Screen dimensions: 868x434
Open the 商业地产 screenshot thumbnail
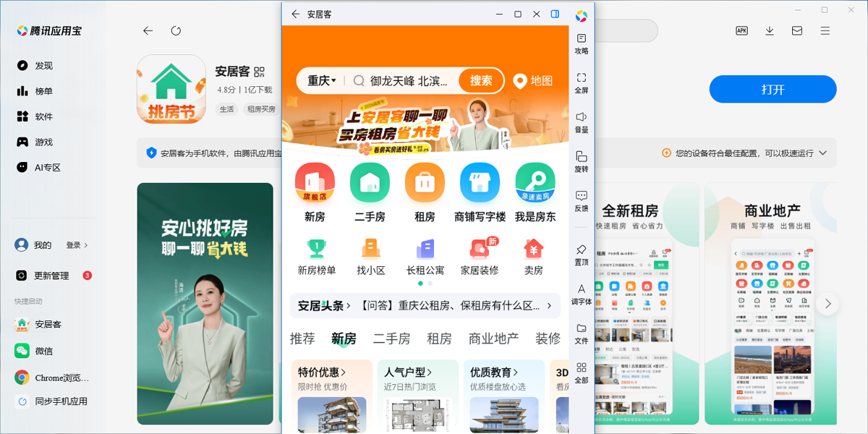772,303
